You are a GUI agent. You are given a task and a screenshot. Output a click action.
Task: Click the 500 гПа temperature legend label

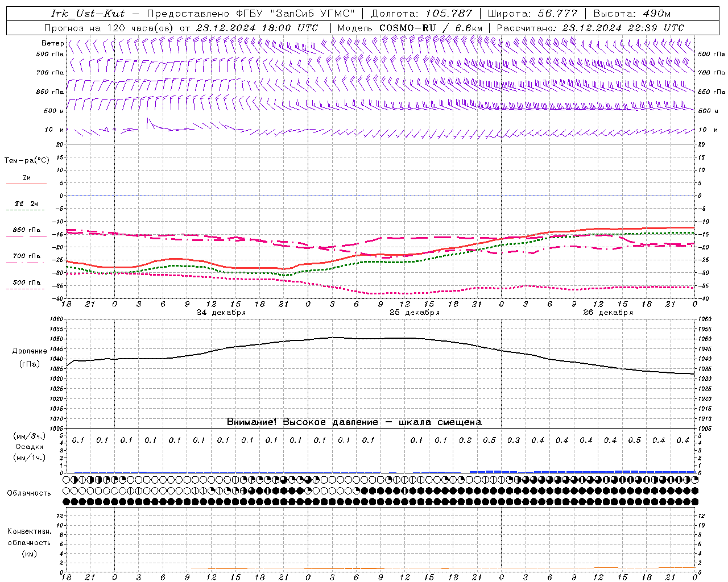(27, 282)
